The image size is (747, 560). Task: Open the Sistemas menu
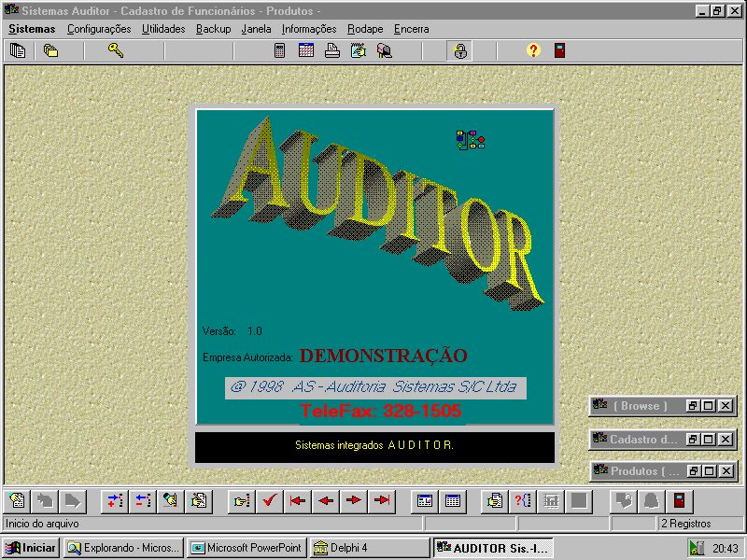point(32,29)
